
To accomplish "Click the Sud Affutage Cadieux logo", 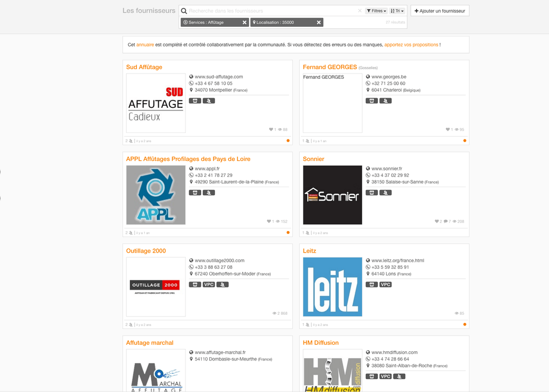I will click(156, 103).
